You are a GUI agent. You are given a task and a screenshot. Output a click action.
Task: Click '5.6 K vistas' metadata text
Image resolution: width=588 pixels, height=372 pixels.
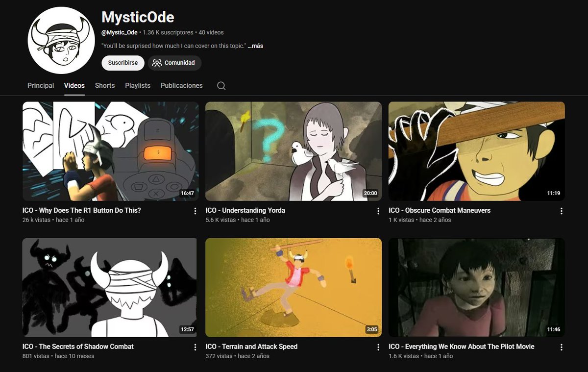(x=220, y=220)
